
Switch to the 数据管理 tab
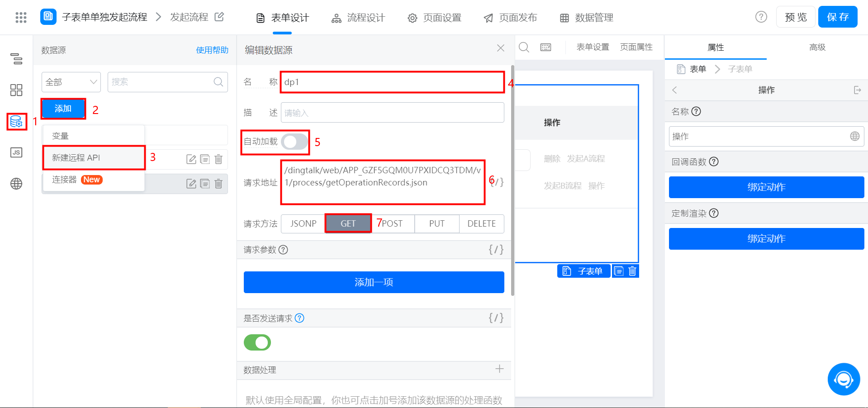coord(586,18)
